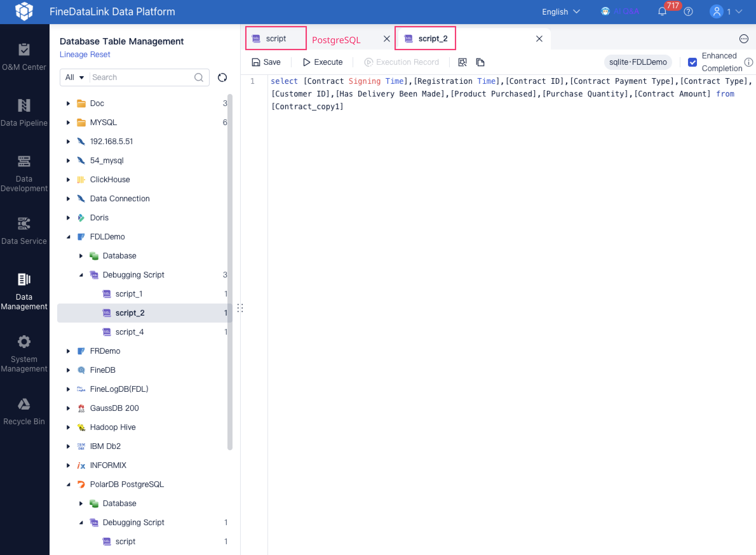Screen dimensions: 756x555
Task: Open the Recycle Bin
Action: [x=24, y=411]
